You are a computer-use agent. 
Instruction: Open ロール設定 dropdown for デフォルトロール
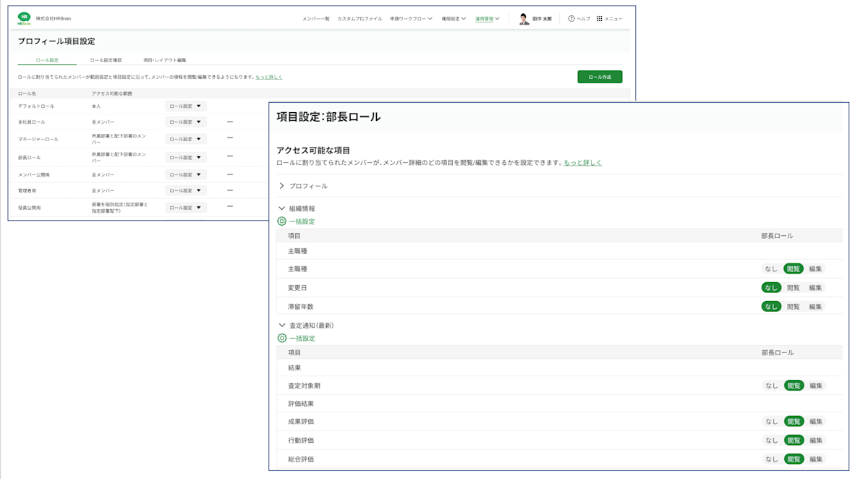click(x=186, y=106)
